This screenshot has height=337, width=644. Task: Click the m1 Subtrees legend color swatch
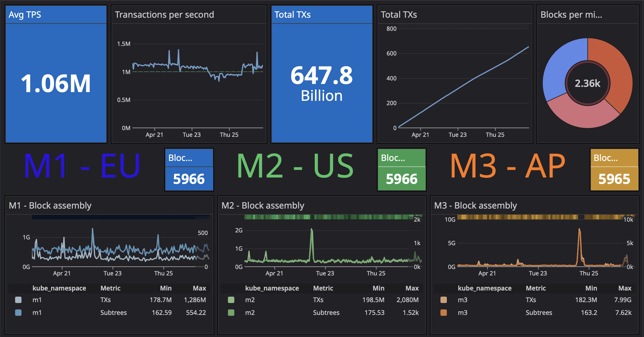click(x=18, y=313)
